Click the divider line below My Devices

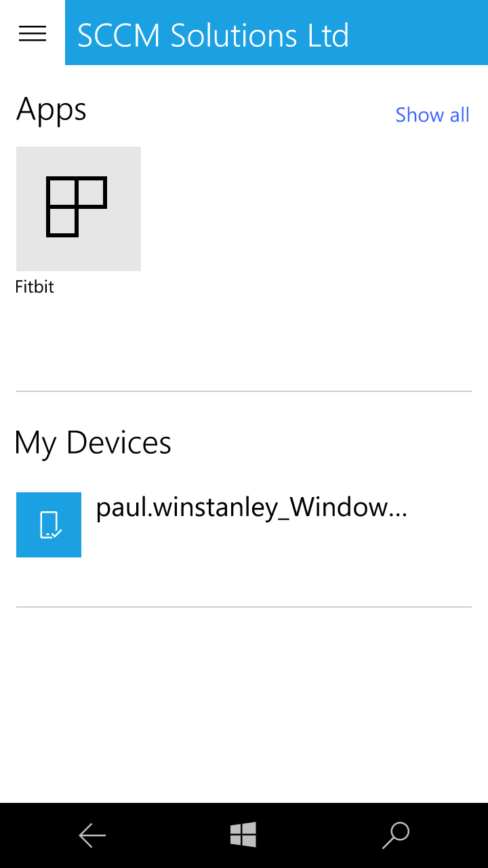click(244, 607)
